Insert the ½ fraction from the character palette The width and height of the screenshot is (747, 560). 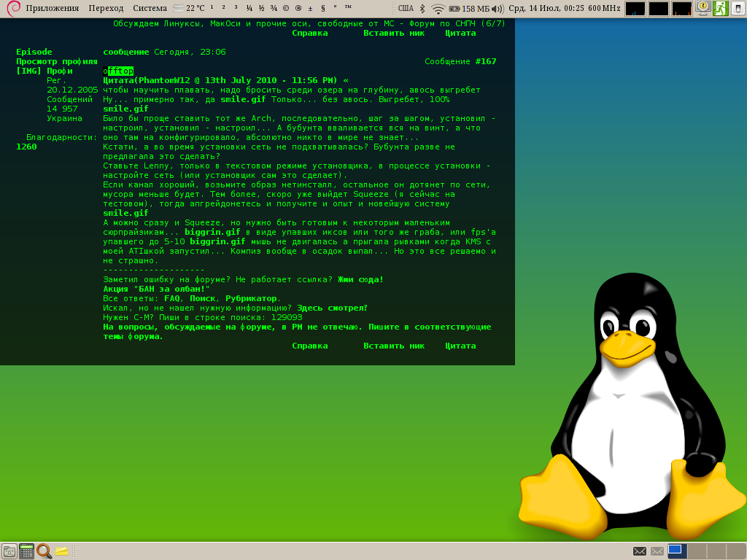262,7
